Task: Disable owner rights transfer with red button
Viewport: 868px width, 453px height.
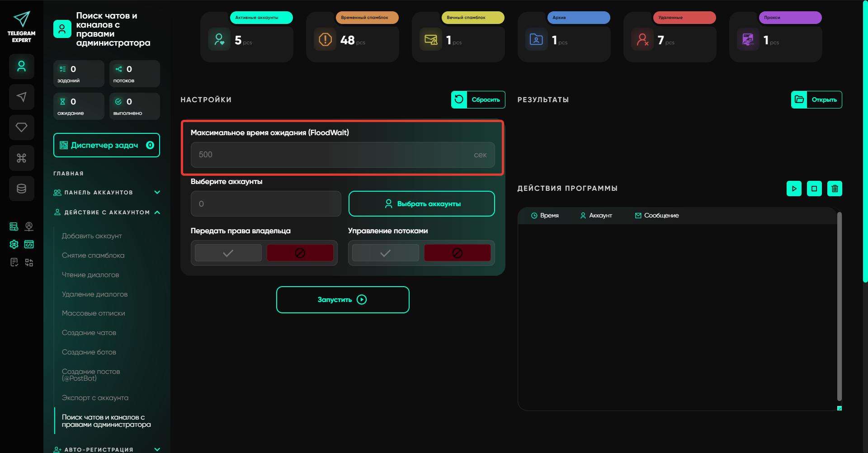Action: click(300, 253)
